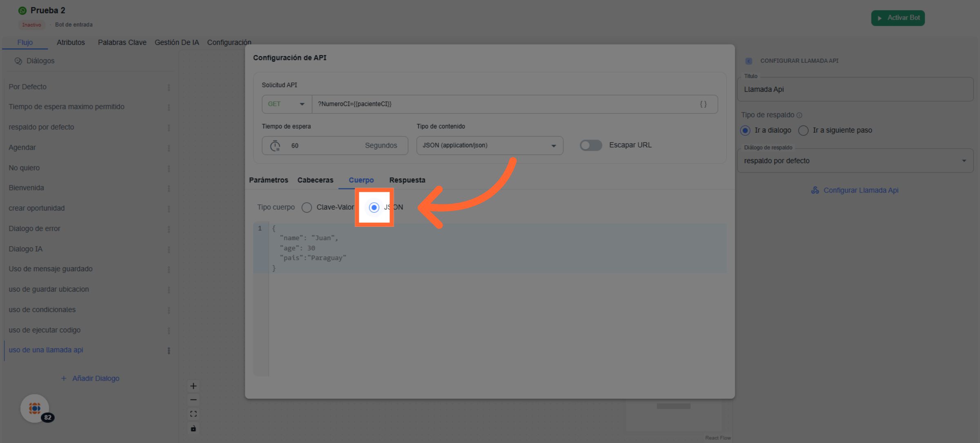The height and width of the screenshot is (443, 980).
Task: Open the chat widget with 82 badge
Action: [35, 408]
